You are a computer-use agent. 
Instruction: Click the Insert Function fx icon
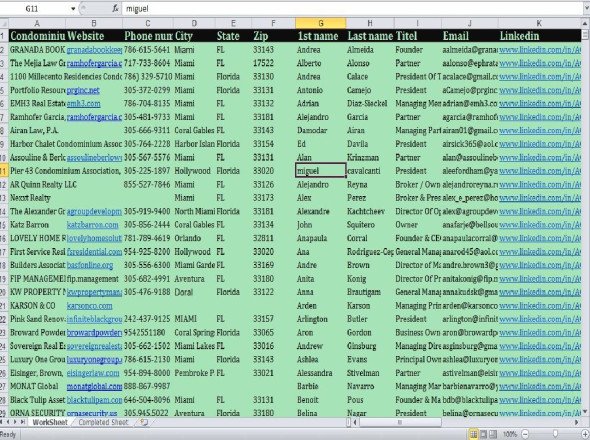[x=116, y=8]
